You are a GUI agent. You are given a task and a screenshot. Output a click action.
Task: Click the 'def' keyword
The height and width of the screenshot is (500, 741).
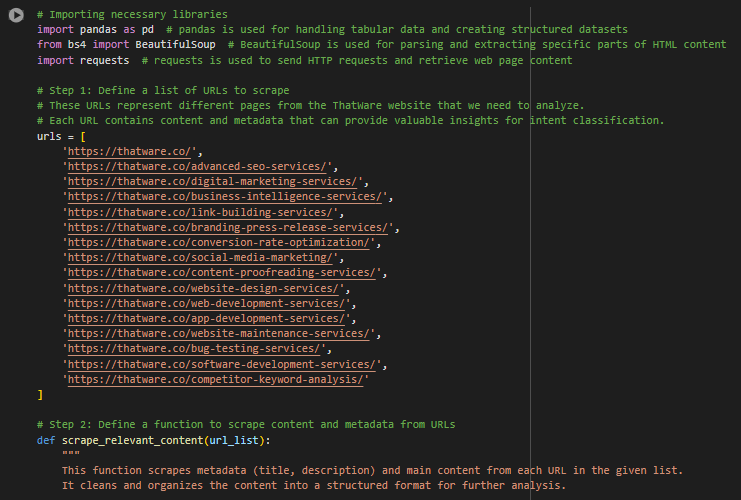46,440
